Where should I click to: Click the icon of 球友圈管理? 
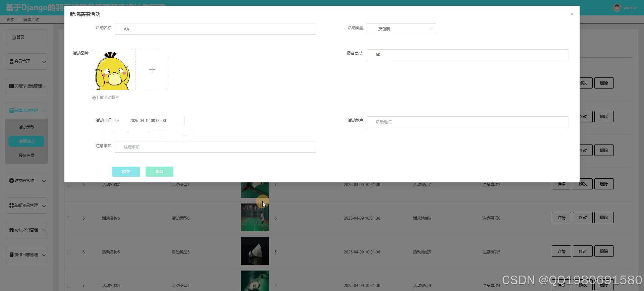(11, 181)
